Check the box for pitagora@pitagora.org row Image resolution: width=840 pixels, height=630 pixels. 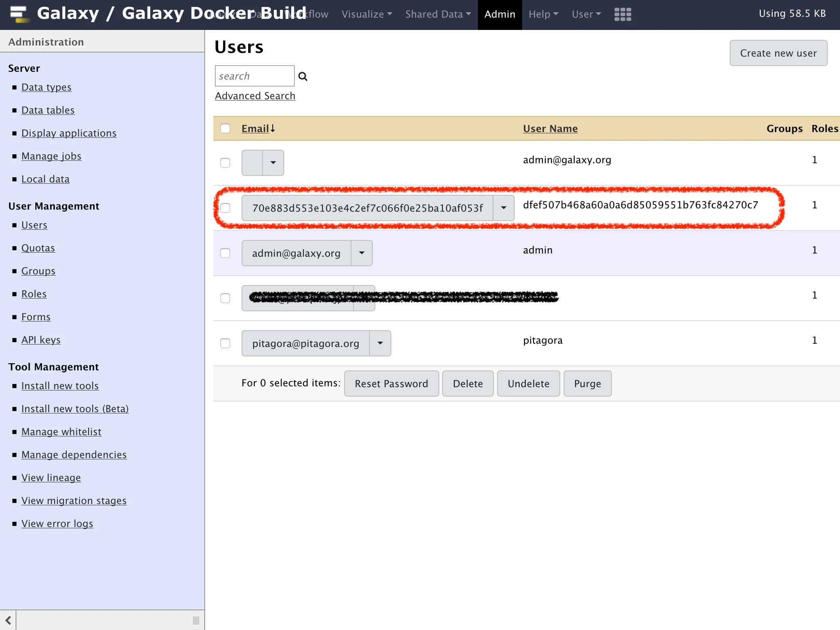coord(225,343)
